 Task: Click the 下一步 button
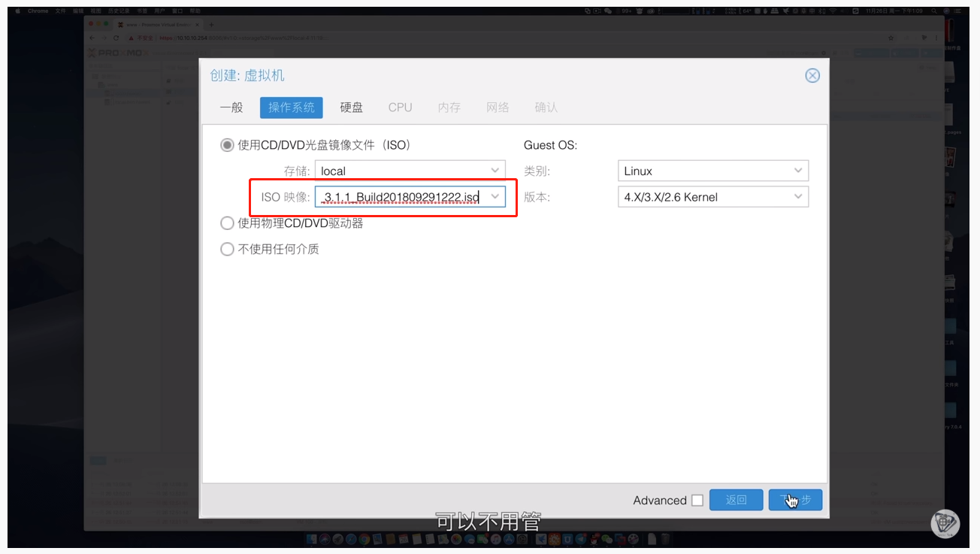[x=795, y=500]
